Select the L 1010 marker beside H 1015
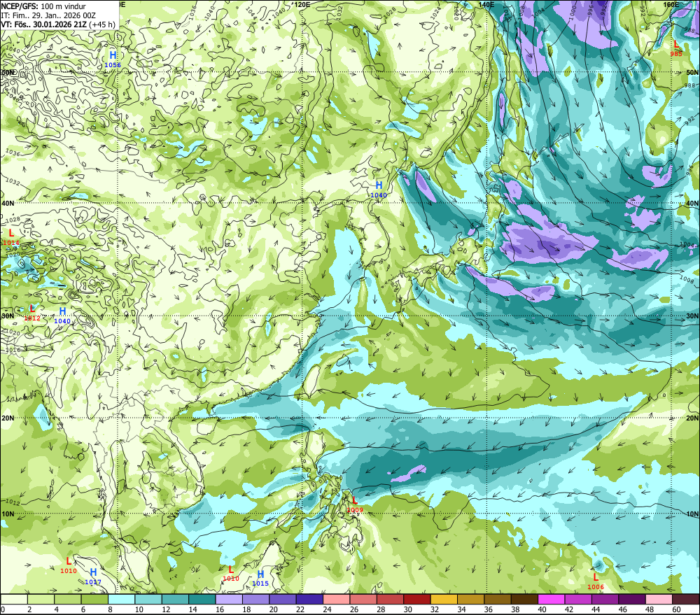700x615 pixels. click(231, 573)
